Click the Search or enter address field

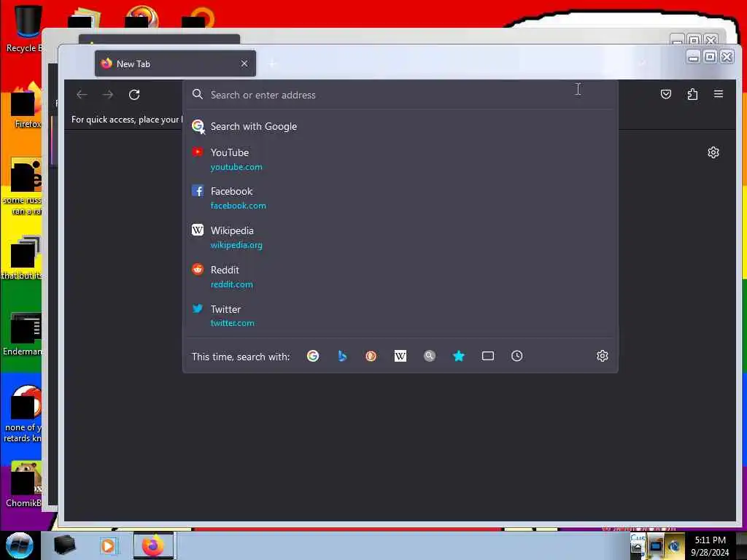400,95
